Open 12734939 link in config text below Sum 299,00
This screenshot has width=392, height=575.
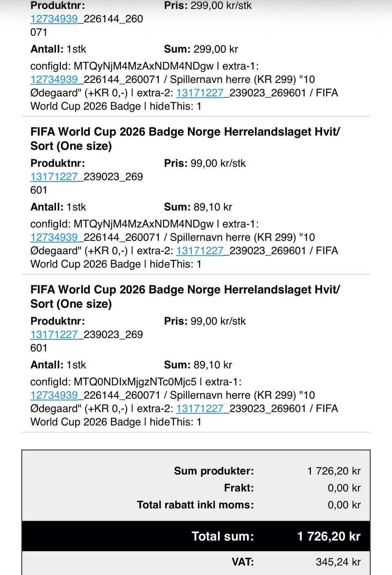point(54,79)
